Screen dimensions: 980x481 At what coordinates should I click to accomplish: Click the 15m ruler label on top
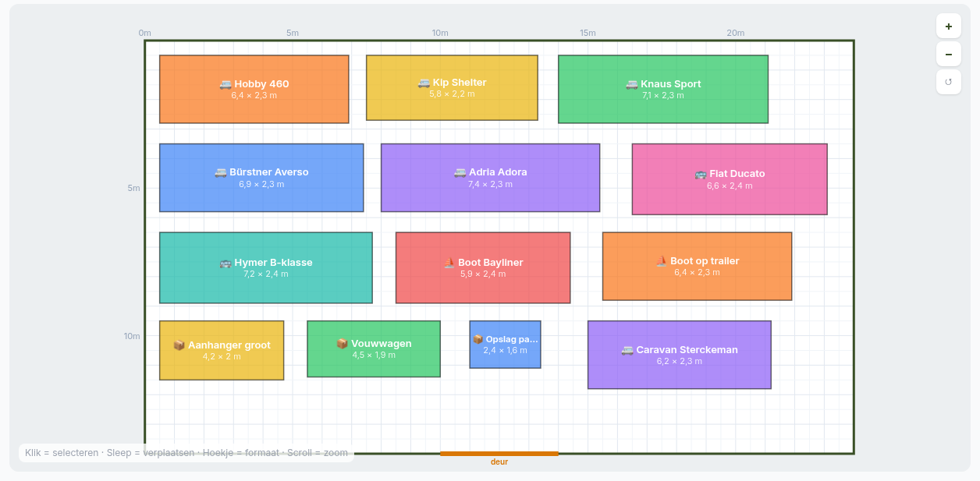click(588, 33)
